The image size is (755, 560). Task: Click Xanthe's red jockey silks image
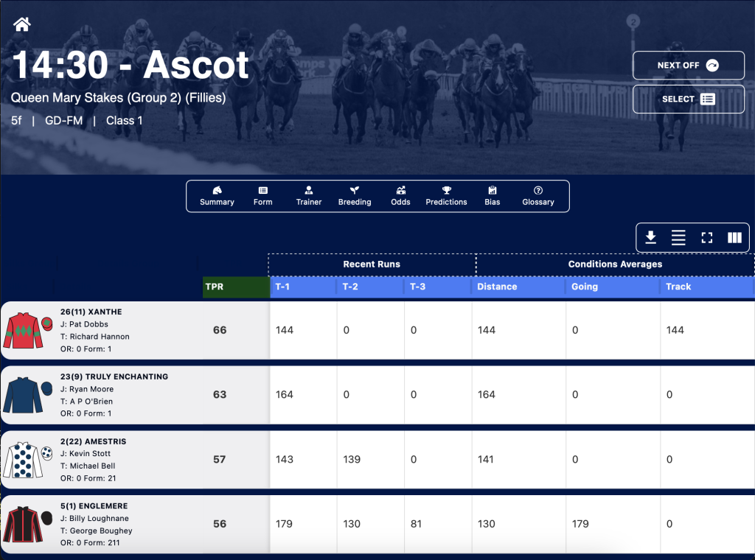click(27, 331)
